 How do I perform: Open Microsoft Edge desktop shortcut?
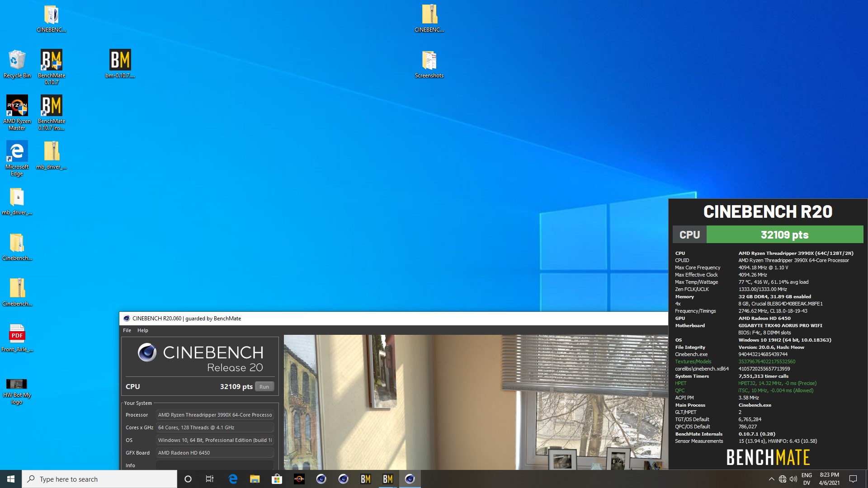click(17, 158)
